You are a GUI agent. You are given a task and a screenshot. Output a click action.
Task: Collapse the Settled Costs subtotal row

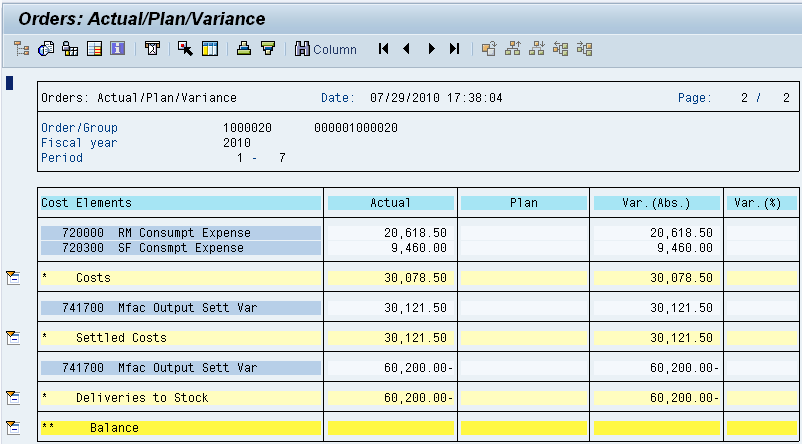click(x=13, y=338)
